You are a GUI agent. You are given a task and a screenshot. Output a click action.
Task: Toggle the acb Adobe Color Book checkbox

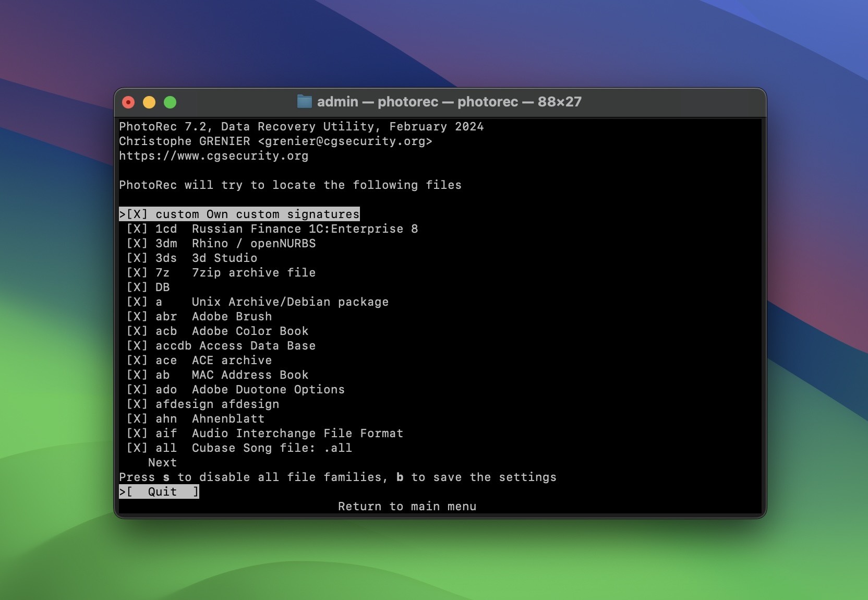[137, 331]
